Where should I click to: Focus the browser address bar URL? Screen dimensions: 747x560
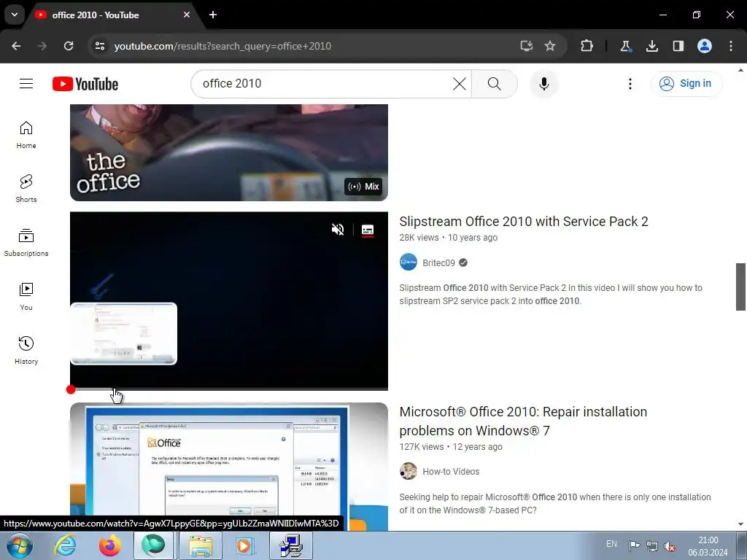pyautogui.click(x=222, y=46)
